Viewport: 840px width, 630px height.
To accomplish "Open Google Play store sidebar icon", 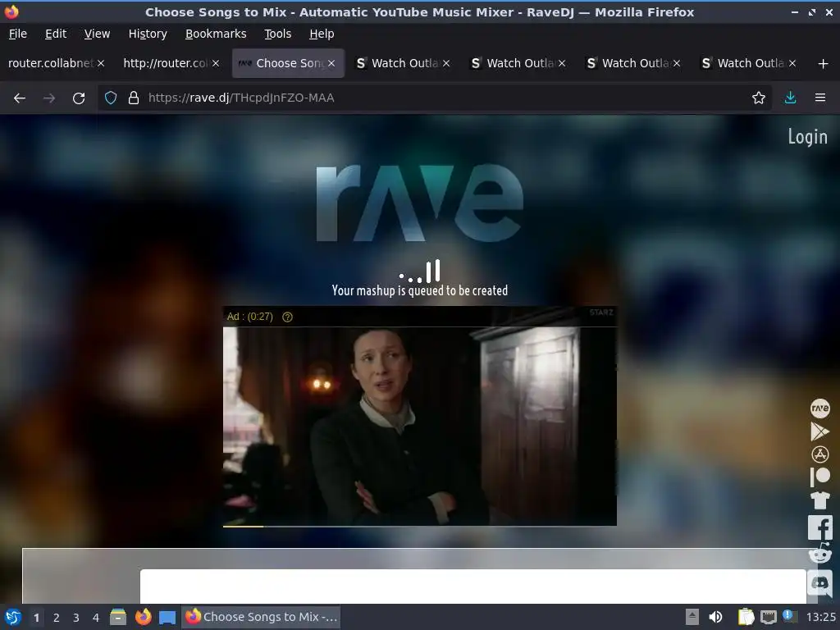I will click(819, 431).
